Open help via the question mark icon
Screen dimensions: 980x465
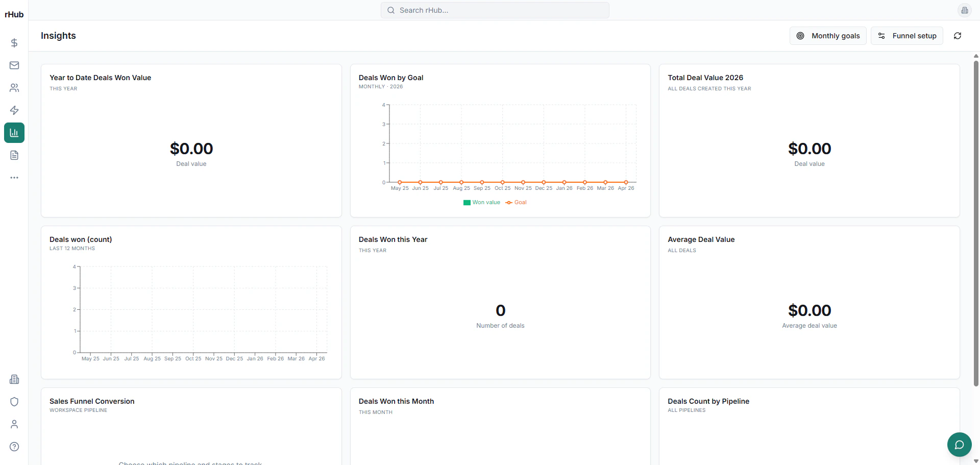coord(14,447)
